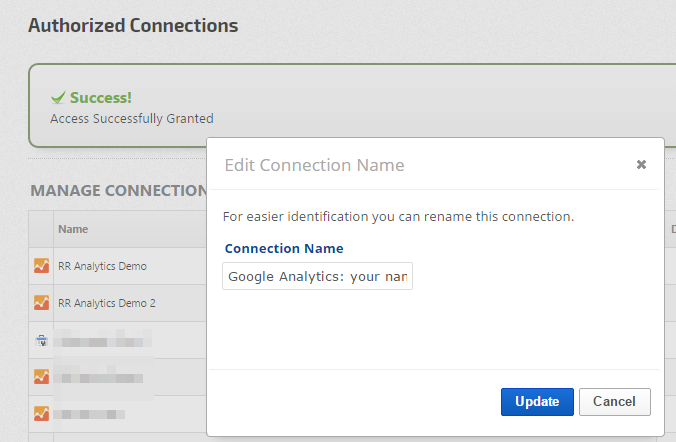Click the Edit Connection Name dialog title
Screen dimensions: 676x442
(x=314, y=165)
